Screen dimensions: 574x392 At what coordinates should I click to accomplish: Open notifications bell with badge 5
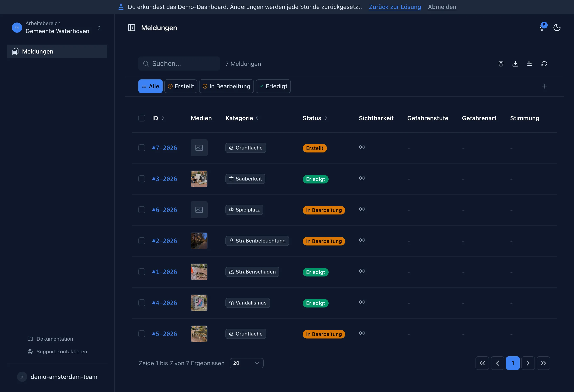click(543, 27)
